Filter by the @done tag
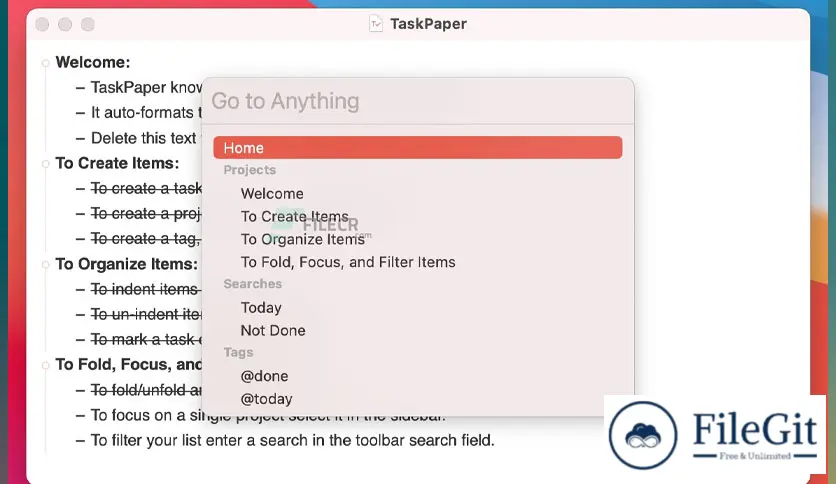 click(x=264, y=376)
